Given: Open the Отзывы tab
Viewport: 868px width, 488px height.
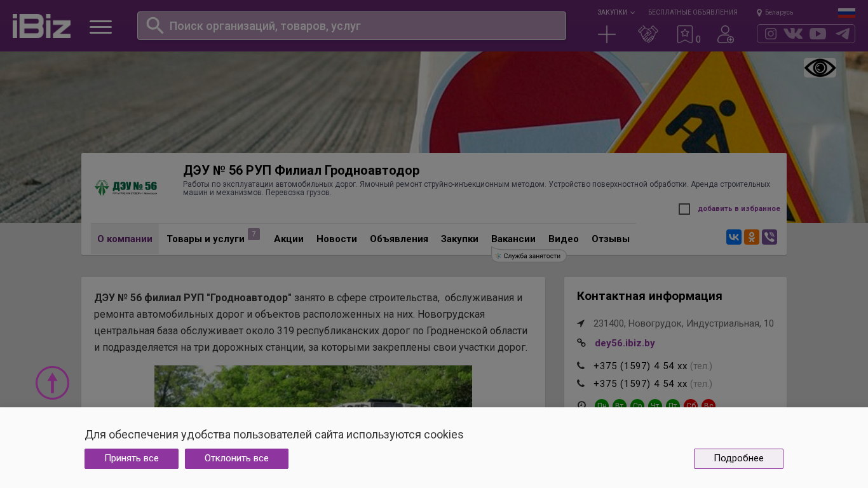Looking at the screenshot, I should tap(611, 239).
